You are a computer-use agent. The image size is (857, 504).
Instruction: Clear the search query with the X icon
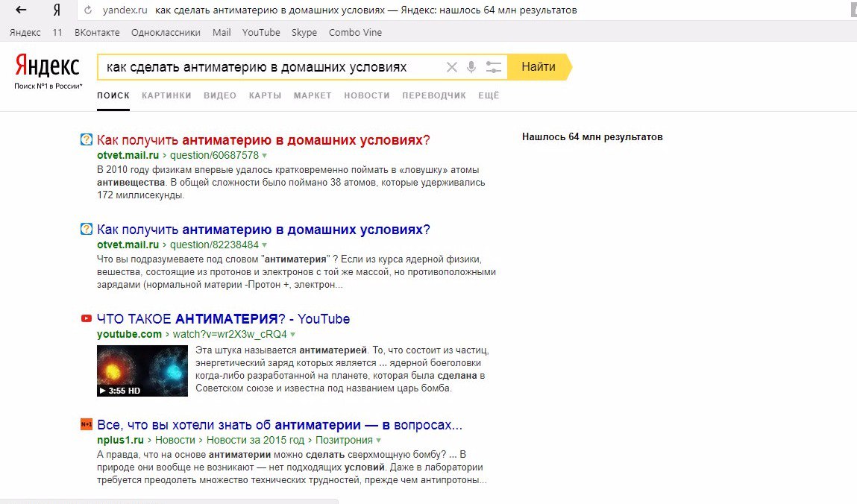451,67
